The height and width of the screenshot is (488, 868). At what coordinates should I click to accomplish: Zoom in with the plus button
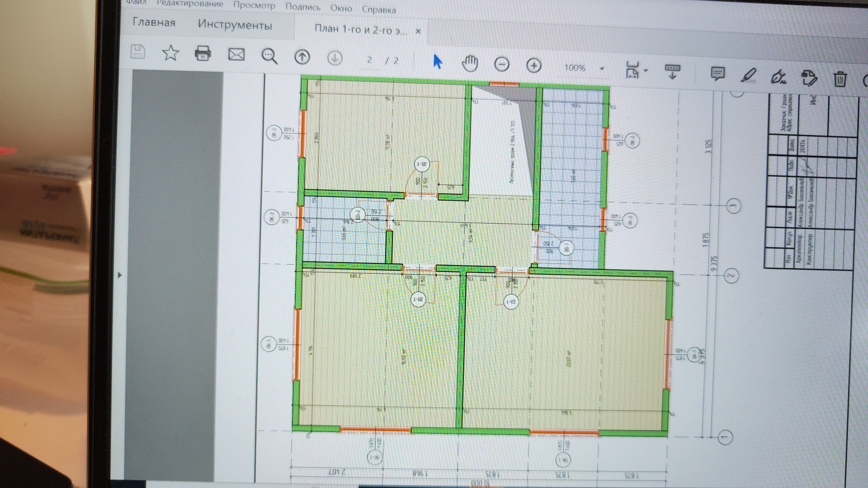pos(534,66)
